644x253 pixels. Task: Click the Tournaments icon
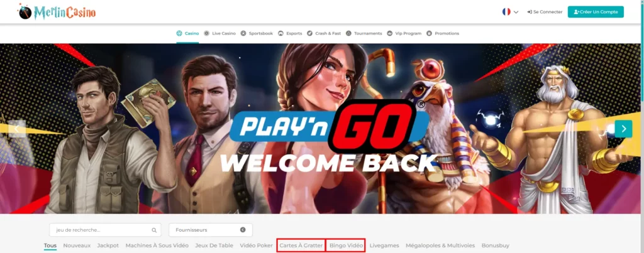tap(348, 33)
